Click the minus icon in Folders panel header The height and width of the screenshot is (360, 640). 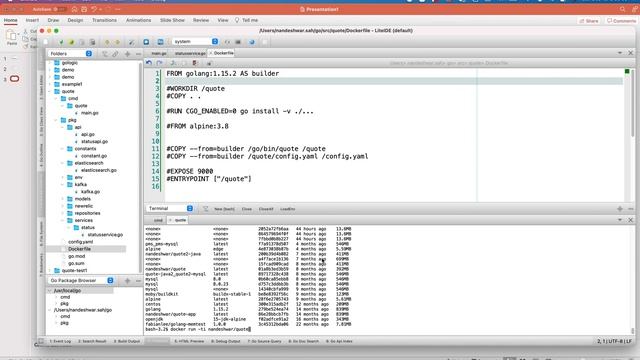pos(138,53)
